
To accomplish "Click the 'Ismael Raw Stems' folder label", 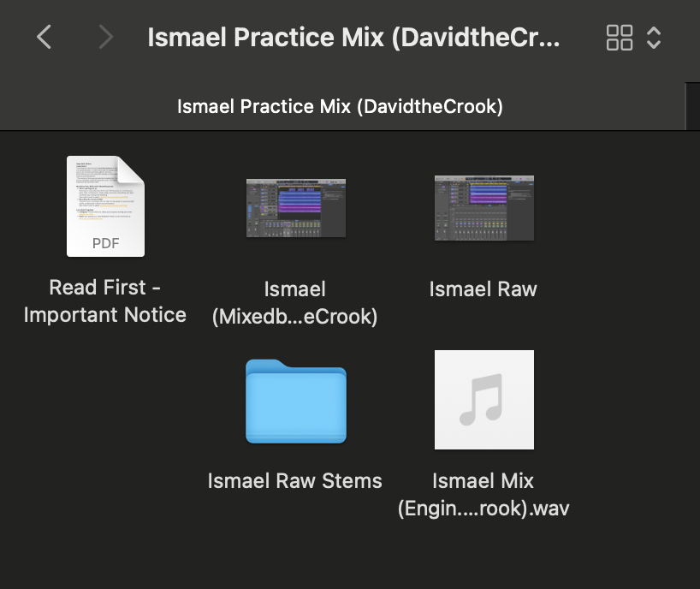I will (295, 480).
